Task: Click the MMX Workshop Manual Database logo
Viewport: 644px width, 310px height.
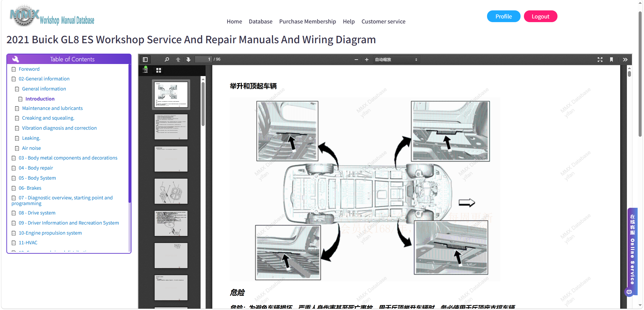Action: [52, 16]
